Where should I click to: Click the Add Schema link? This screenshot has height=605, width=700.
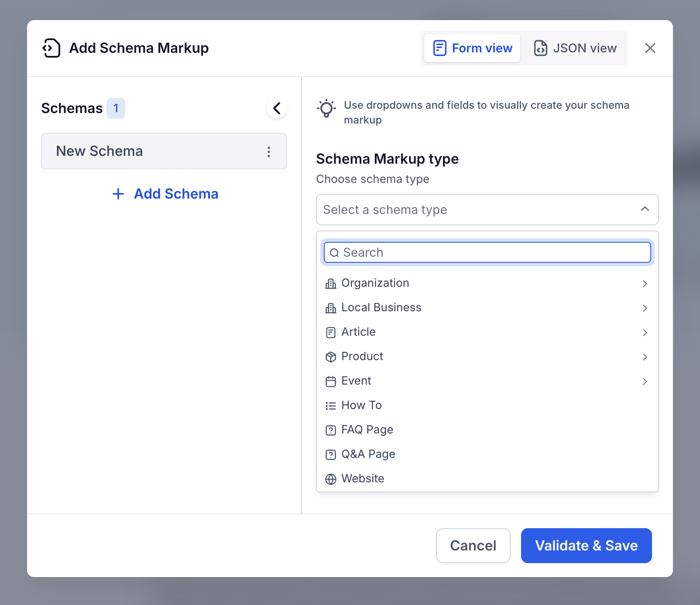coord(165,194)
